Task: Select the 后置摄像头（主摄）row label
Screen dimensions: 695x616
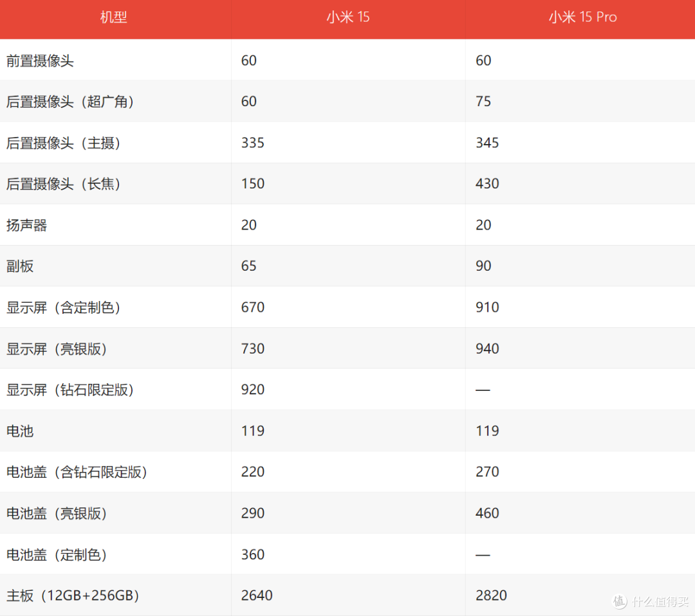Action: click(63, 143)
